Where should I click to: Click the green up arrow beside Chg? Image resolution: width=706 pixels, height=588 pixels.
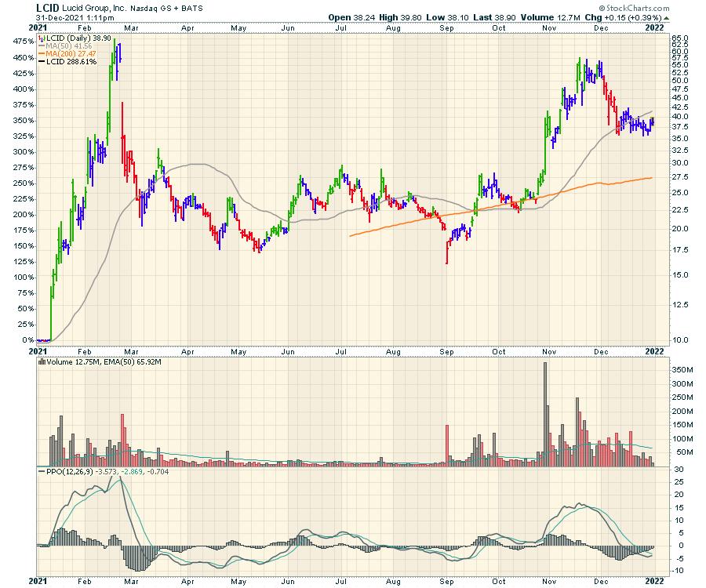pos(667,17)
